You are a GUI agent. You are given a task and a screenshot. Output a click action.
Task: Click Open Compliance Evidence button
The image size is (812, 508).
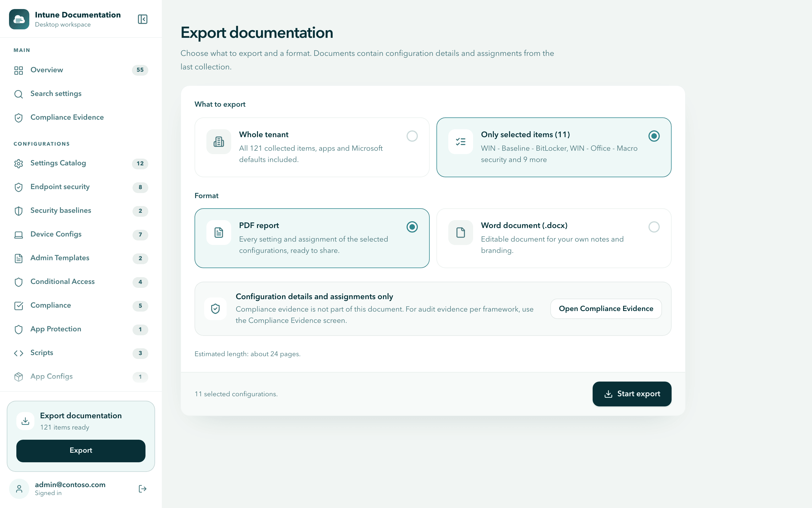pos(606,309)
